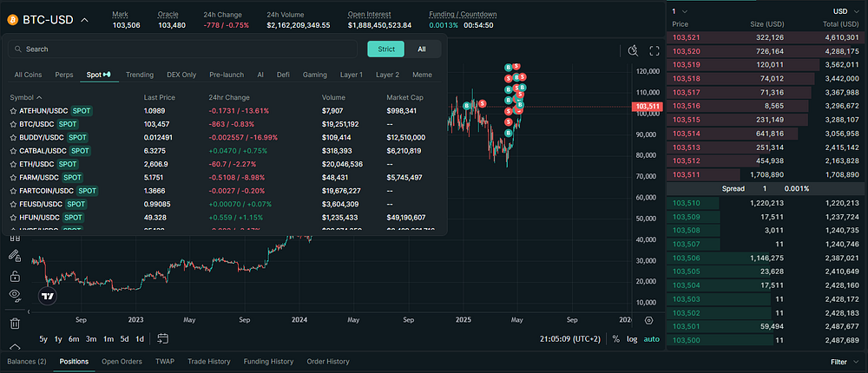Switch to the Perps tab
This screenshot has height=373, width=868.
64,75
